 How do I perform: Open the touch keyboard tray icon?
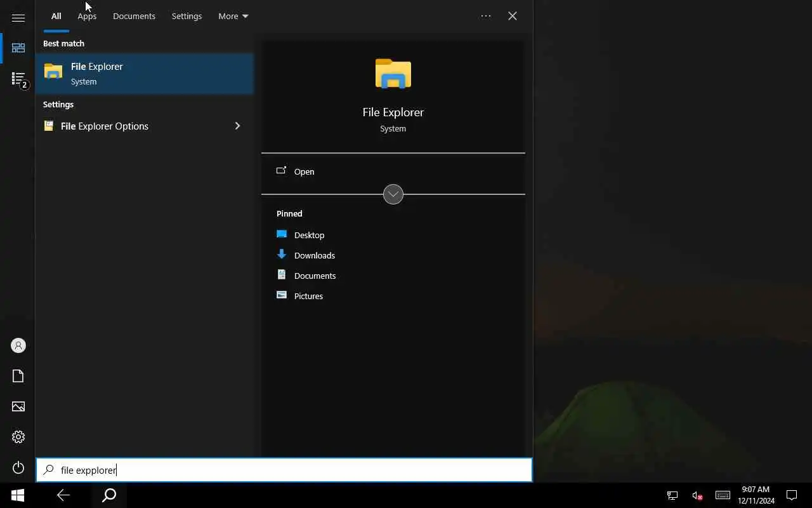pos(723,495)
